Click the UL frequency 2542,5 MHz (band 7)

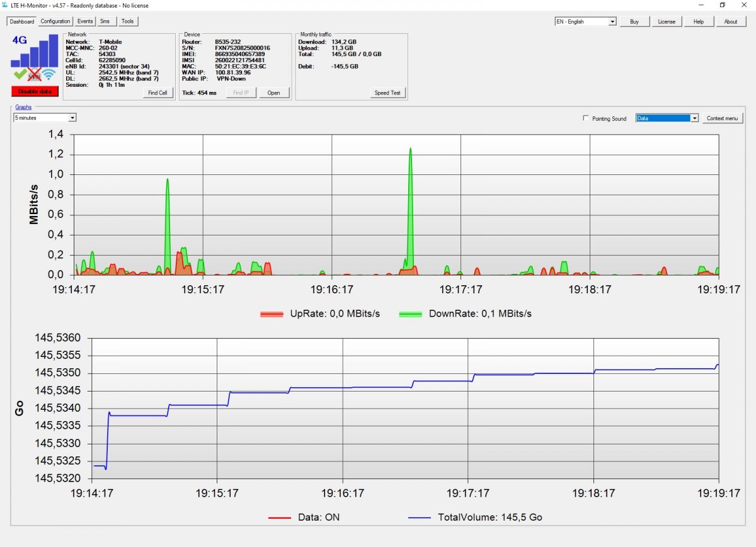[x=129, y=73]
